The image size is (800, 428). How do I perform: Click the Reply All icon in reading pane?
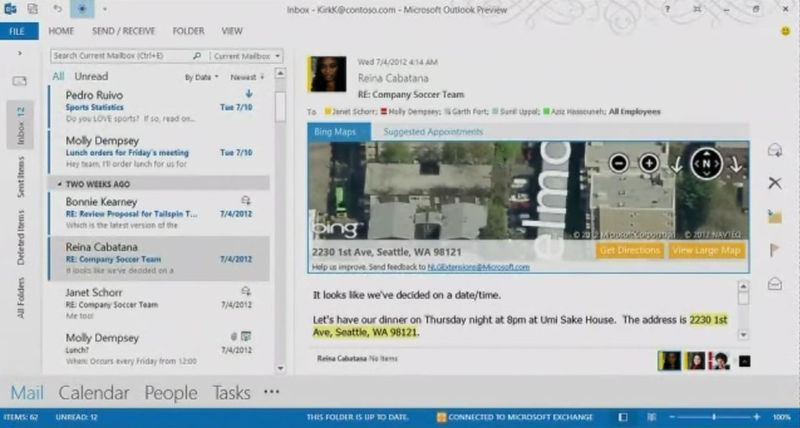coord(774,150)
